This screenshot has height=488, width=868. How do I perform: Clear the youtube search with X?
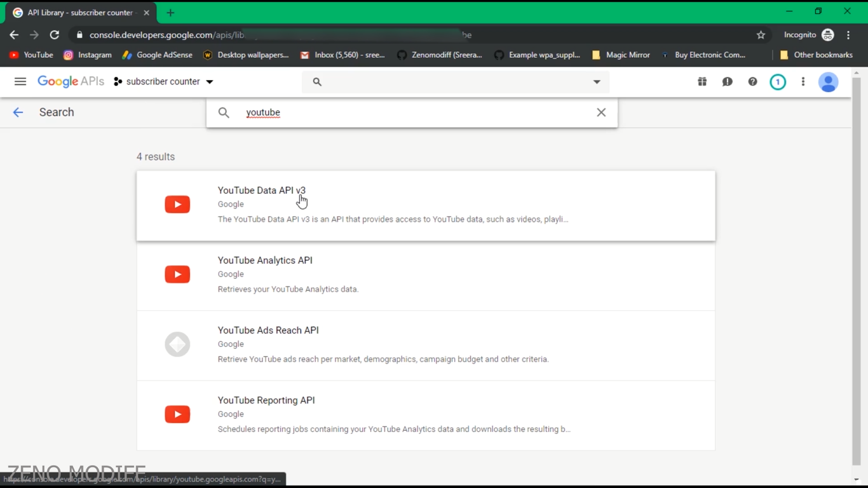click(x=601, y=112)
